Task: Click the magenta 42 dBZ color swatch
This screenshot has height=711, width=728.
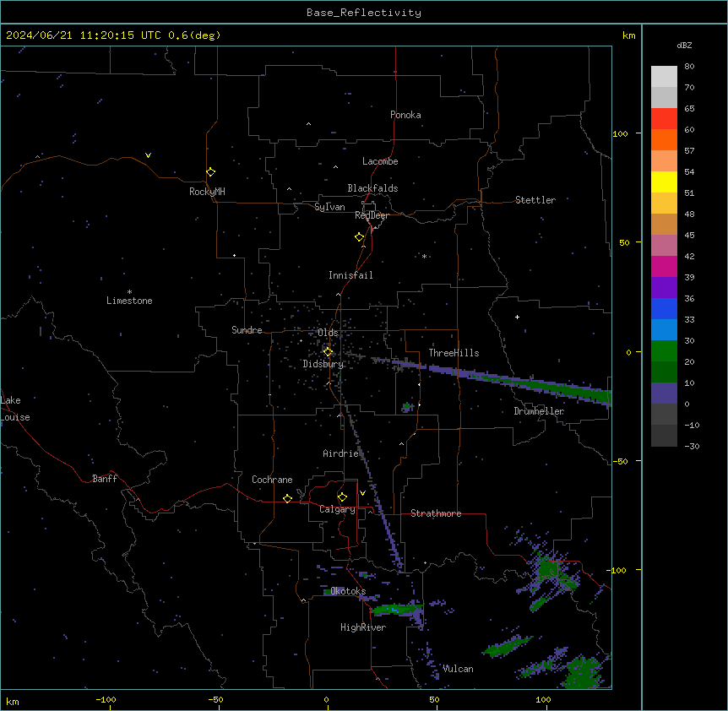Action: pyautogui.click(x=664, y=266)
